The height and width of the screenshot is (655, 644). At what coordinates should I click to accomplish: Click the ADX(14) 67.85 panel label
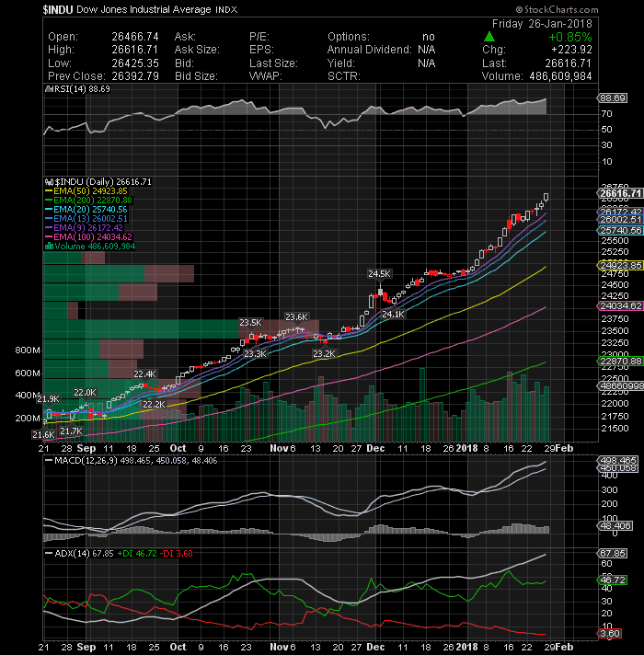click(x=84, y=554)
